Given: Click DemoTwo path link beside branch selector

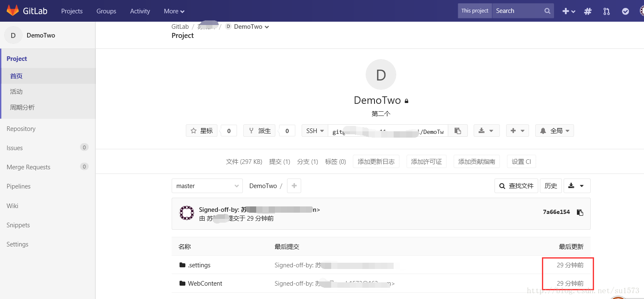Looking at the screenshot, I should pos(263,186).
